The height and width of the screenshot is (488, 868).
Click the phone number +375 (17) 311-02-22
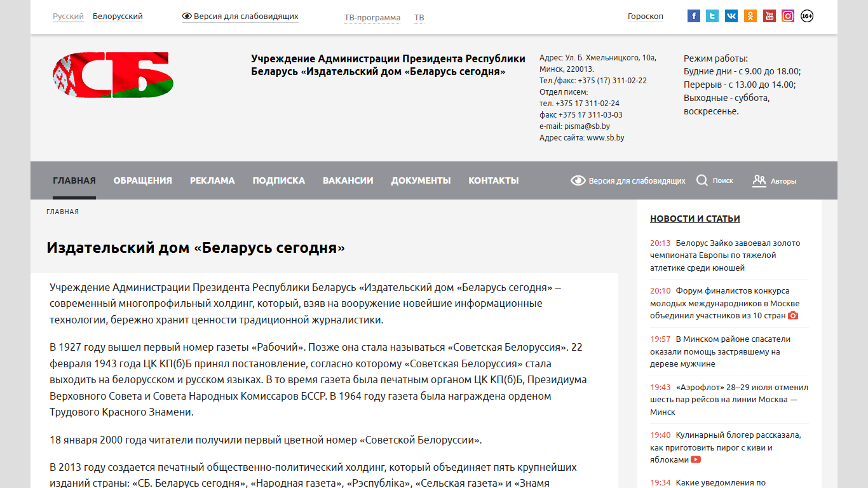tap(612, 81)
